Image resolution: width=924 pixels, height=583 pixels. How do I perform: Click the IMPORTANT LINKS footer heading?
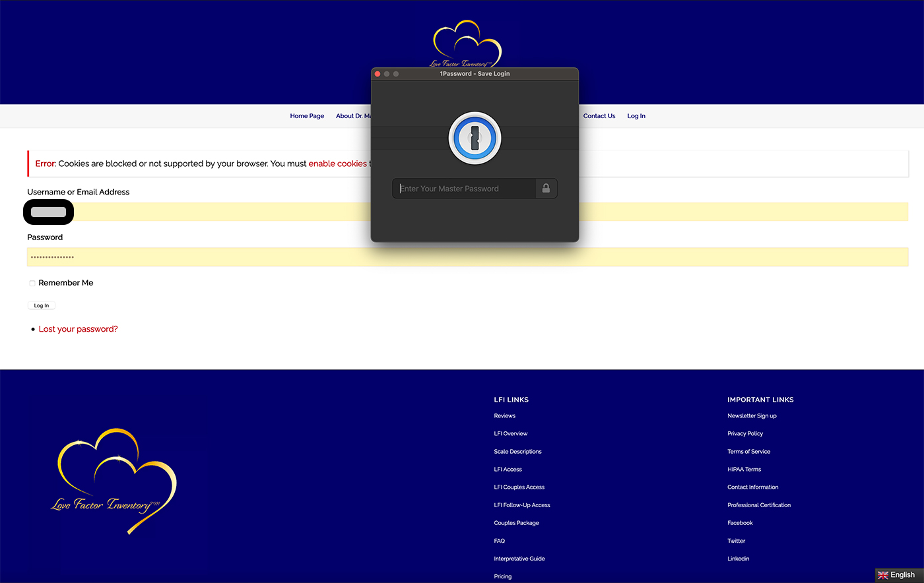pyautogui.click(x=760, y=400)
